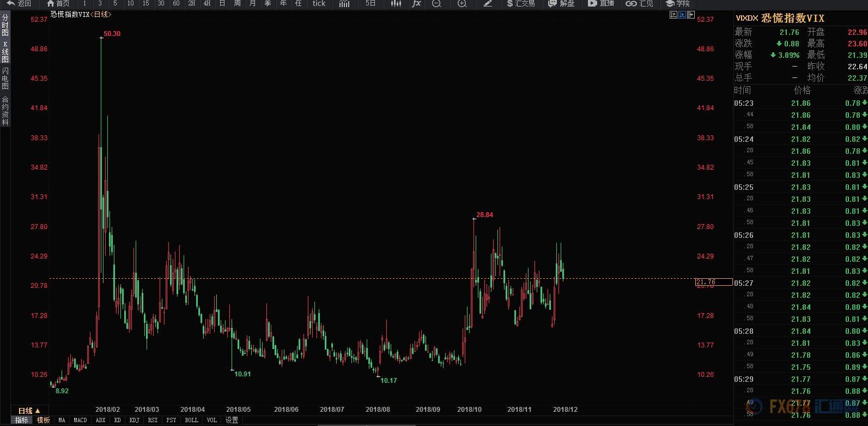Click the third chart layout icon
Viewport: 868px width, 426px height.
coord(691,15)
